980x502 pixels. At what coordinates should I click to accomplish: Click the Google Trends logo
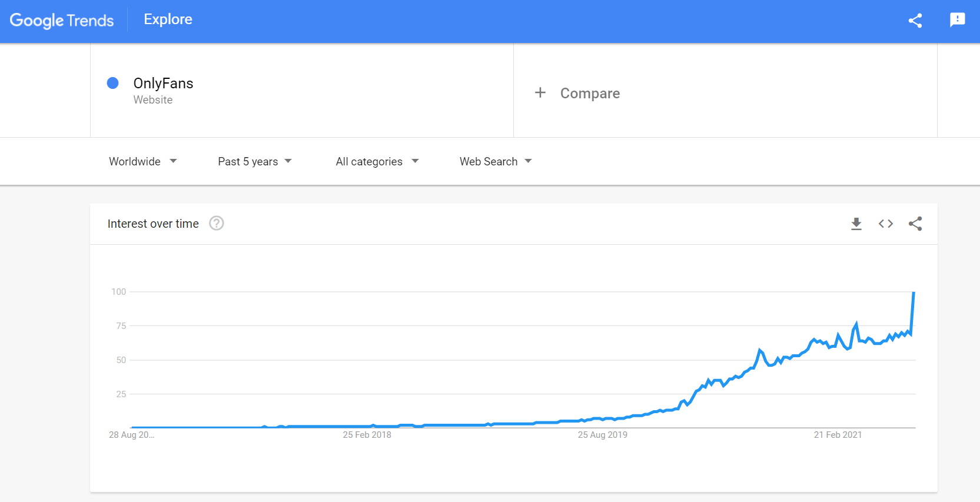(x=62, y=21)
